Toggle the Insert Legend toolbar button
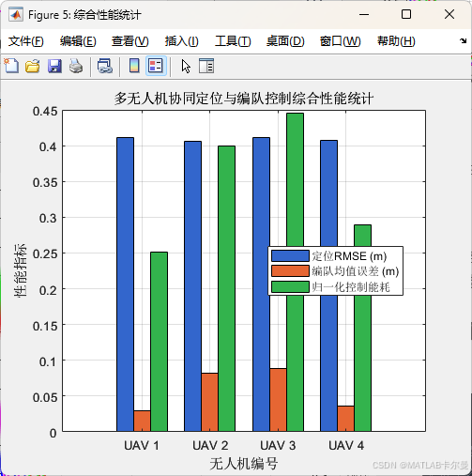Viewport: 472px width, 476px height. click(156, 66)
